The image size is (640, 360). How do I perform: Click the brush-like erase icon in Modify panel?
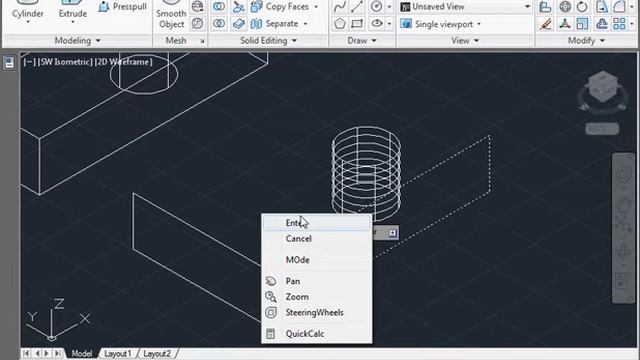546,24
